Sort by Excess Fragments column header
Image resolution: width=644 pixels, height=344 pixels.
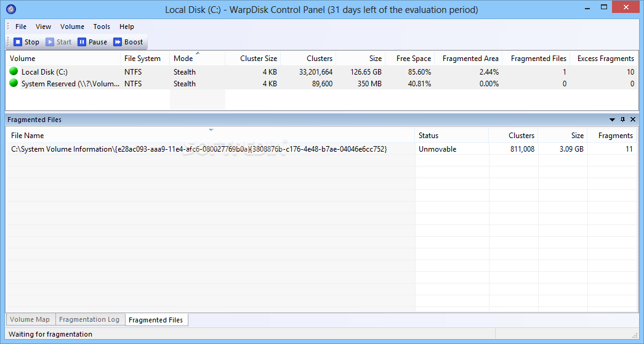click(604, 59)
